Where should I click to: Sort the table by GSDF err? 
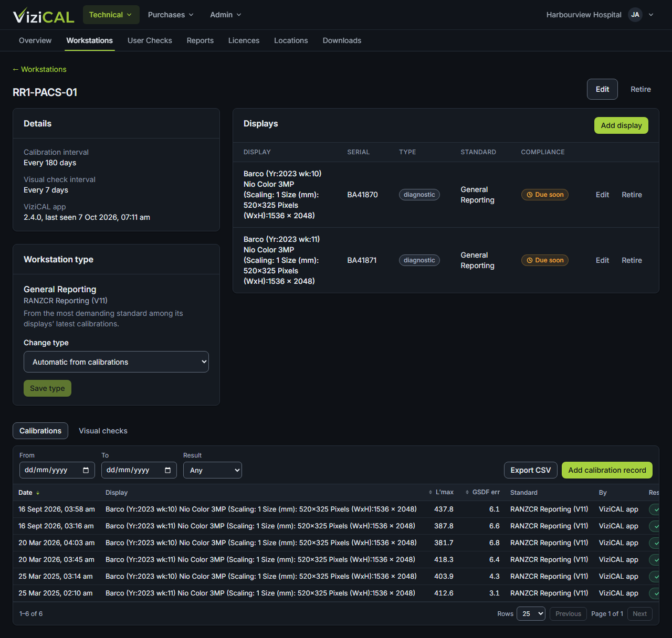coord(482,492)
